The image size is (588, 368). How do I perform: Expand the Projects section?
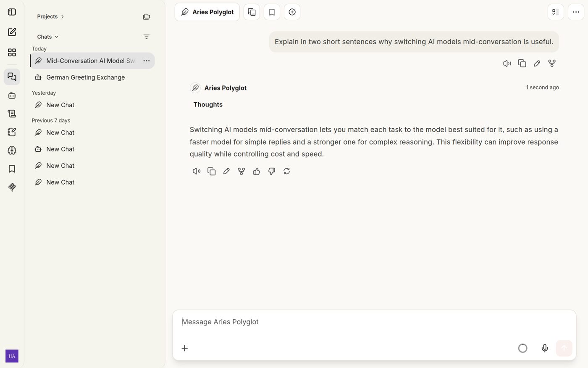coord(50,16)
